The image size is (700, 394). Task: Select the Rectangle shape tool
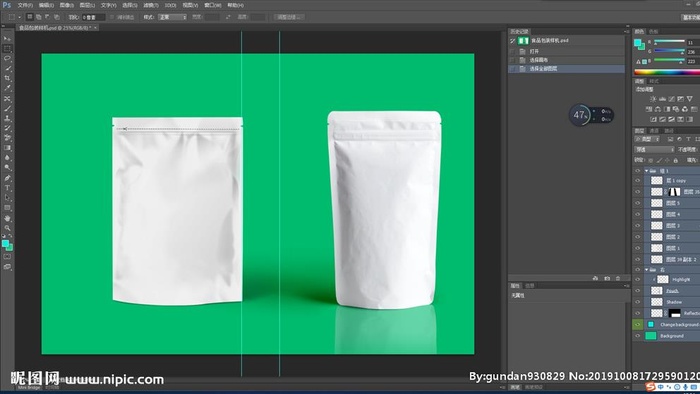(7, 207)
